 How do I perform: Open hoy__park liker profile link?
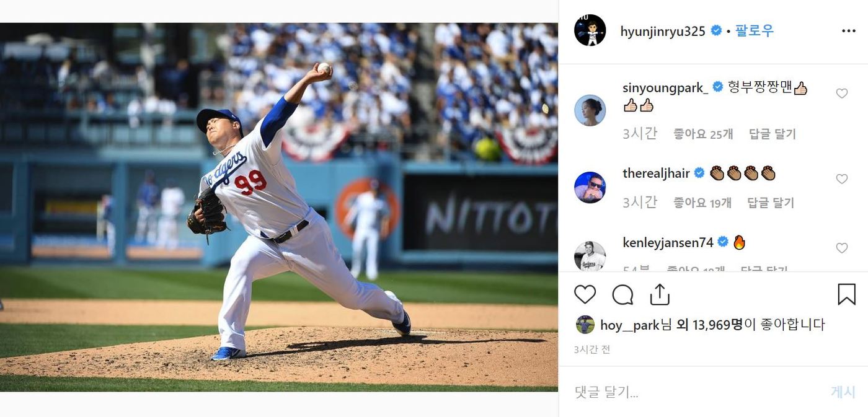629,325
